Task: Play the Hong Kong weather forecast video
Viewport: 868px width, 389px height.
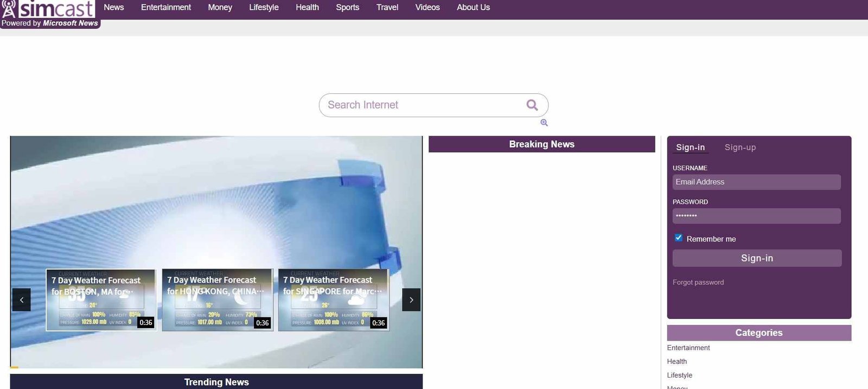Action: (x=218, y=300)
